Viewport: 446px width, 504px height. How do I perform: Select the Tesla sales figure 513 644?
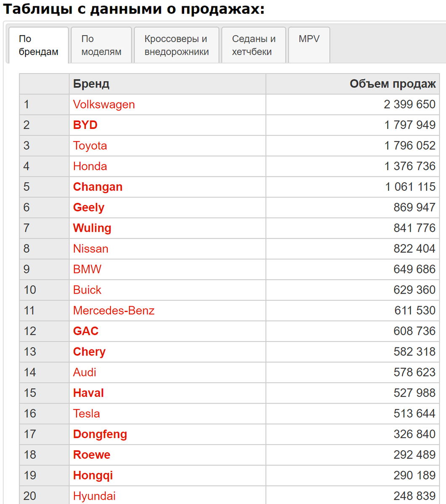pos(414,413)
